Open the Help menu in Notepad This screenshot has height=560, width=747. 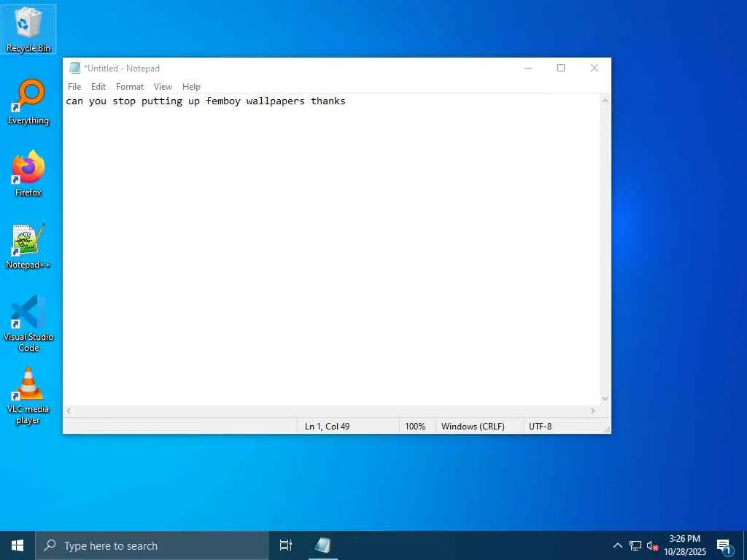[191, 87]
